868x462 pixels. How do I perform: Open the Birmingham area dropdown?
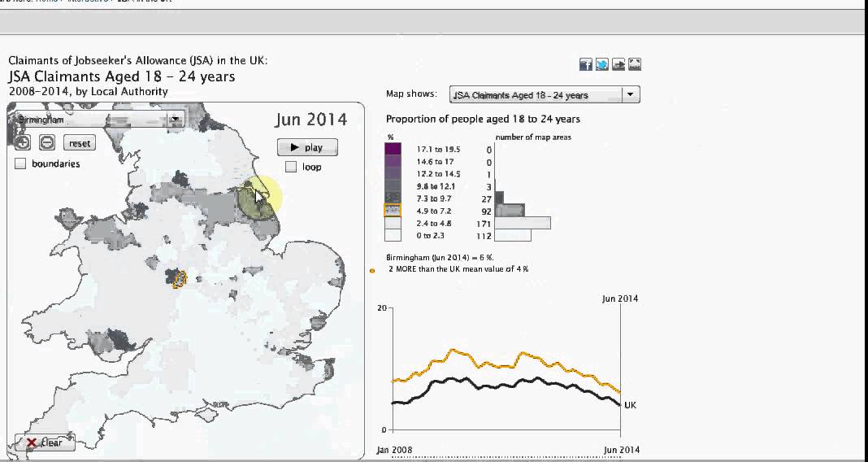pos(176,119)
